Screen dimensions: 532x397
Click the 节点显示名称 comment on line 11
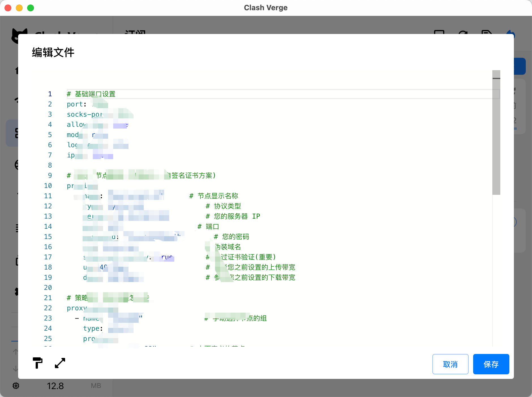[x=217, y=196]
